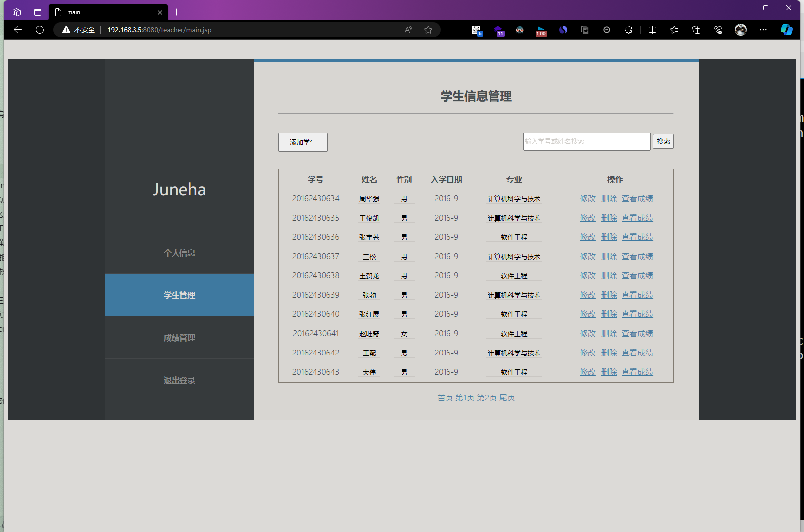The image size is (804, 532).
Task: Switch to the main browser tab
Action: [108, 12]
